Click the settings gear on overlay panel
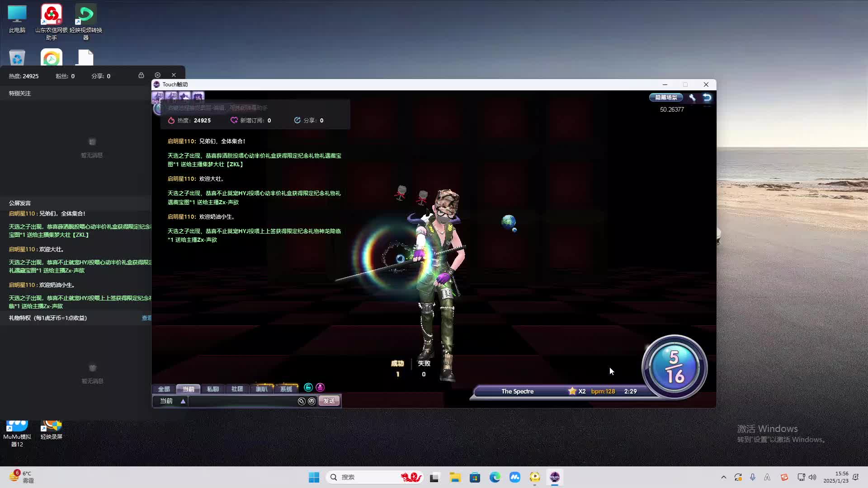868x488 pixels. [157, 75]
